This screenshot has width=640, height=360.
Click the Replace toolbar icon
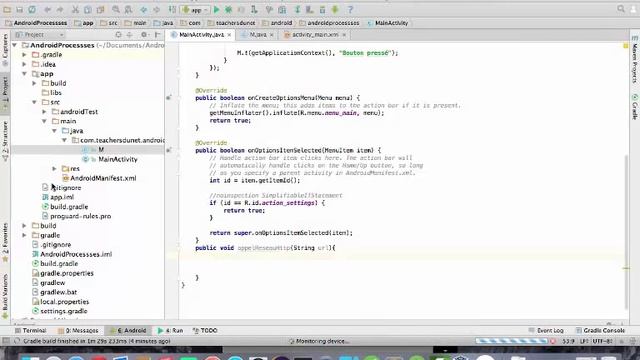[128, 9]
